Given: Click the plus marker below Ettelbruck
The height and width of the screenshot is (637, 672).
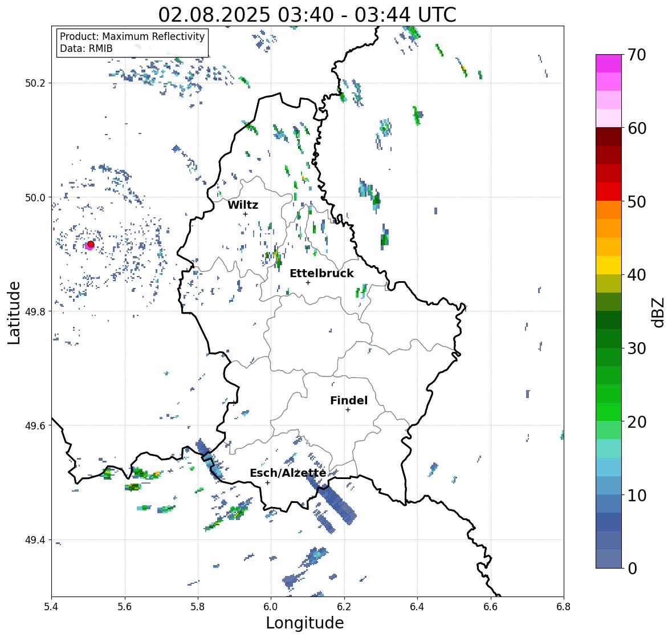Looking at the screenshot, I should point(308,282).
